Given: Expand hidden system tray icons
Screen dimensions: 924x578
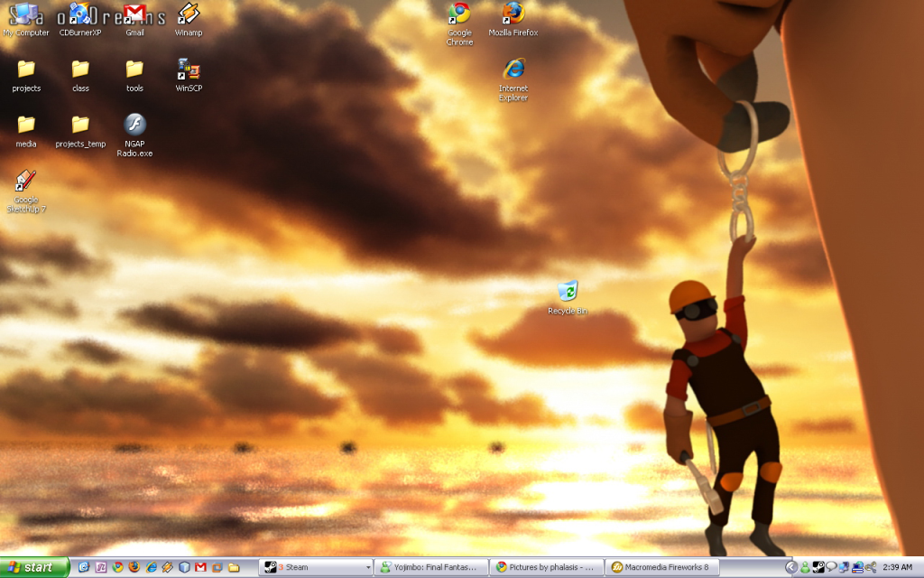Looking at the screenshot, I should 791,567.
